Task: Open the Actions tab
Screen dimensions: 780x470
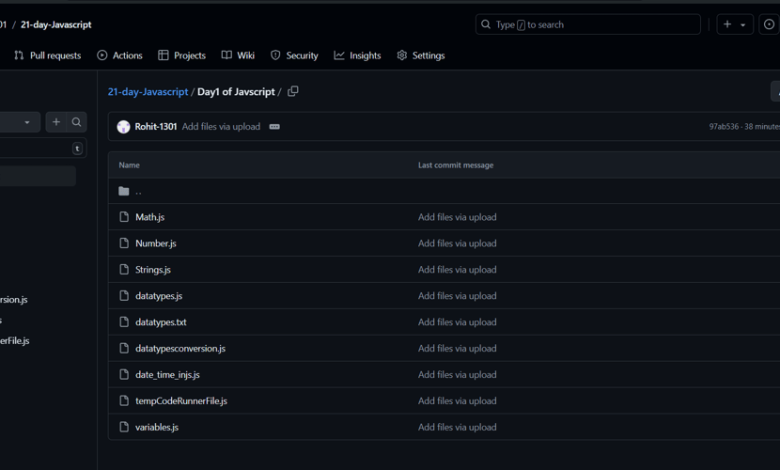Action: [x=120, y=56]
